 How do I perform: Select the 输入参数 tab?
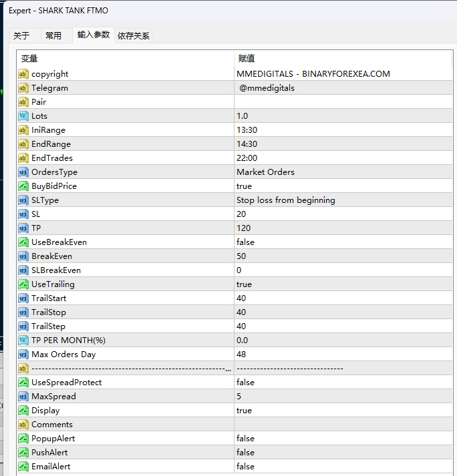(94, 35)
